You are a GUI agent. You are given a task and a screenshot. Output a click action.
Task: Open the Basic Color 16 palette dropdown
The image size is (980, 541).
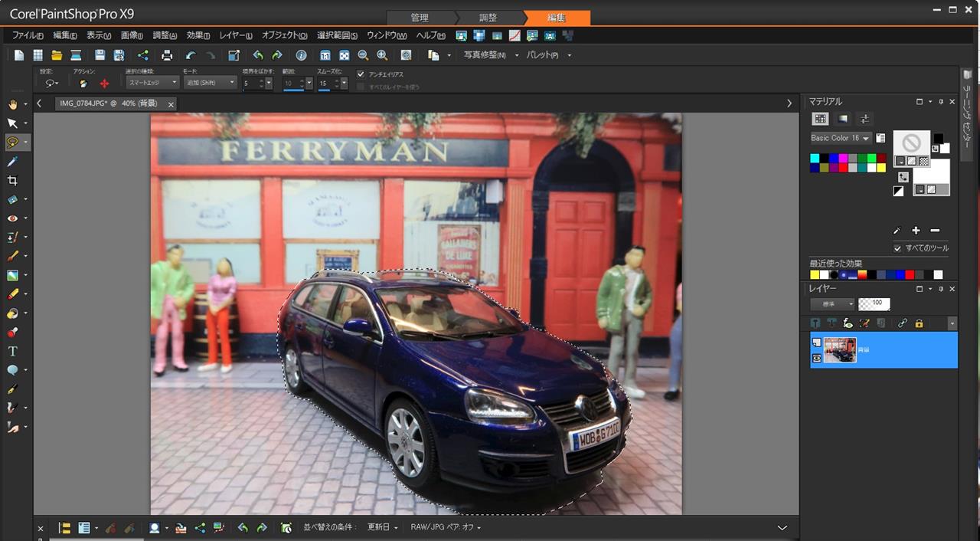[x=841, y=138]
